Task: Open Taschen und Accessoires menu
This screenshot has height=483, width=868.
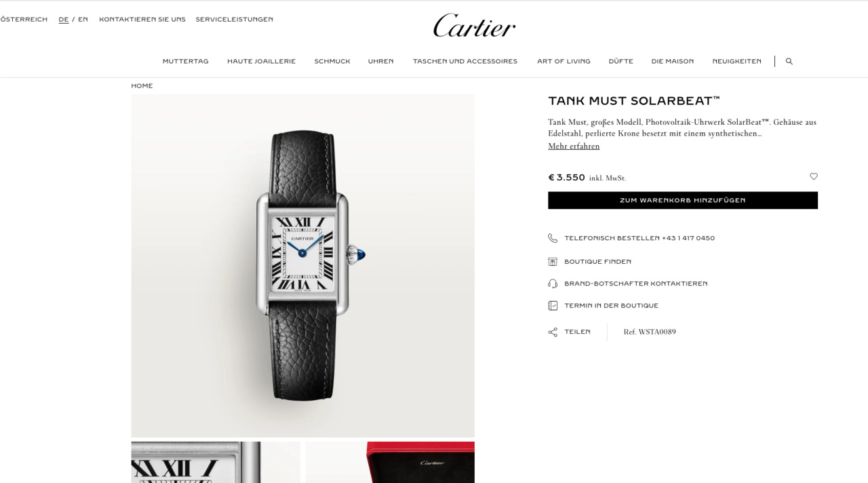Action: click(465, 61)
